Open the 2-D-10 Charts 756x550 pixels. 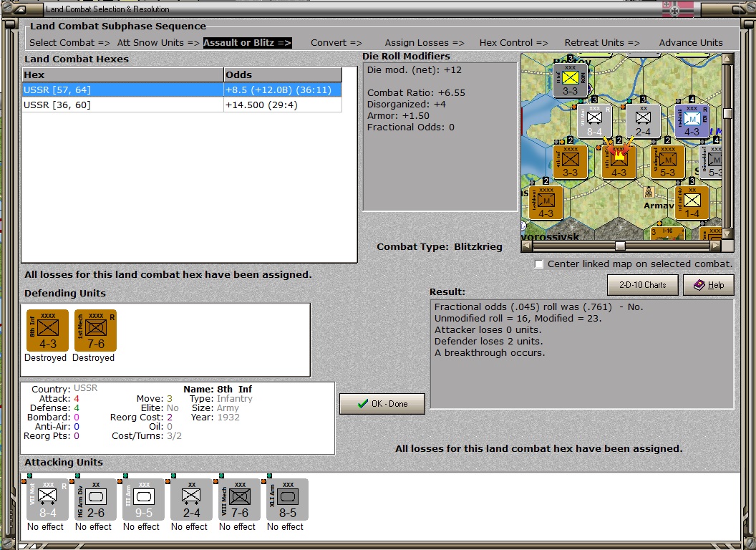(643, 285)
